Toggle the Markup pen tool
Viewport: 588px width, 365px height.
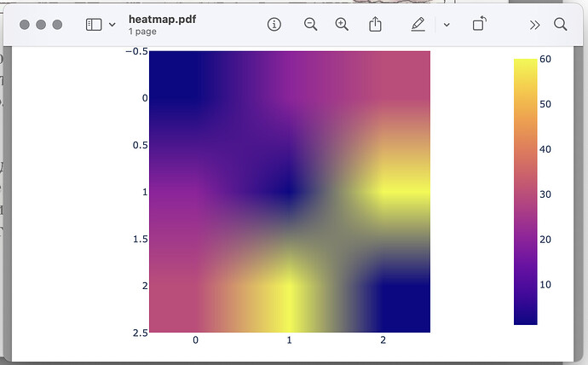tap(418, 25)
